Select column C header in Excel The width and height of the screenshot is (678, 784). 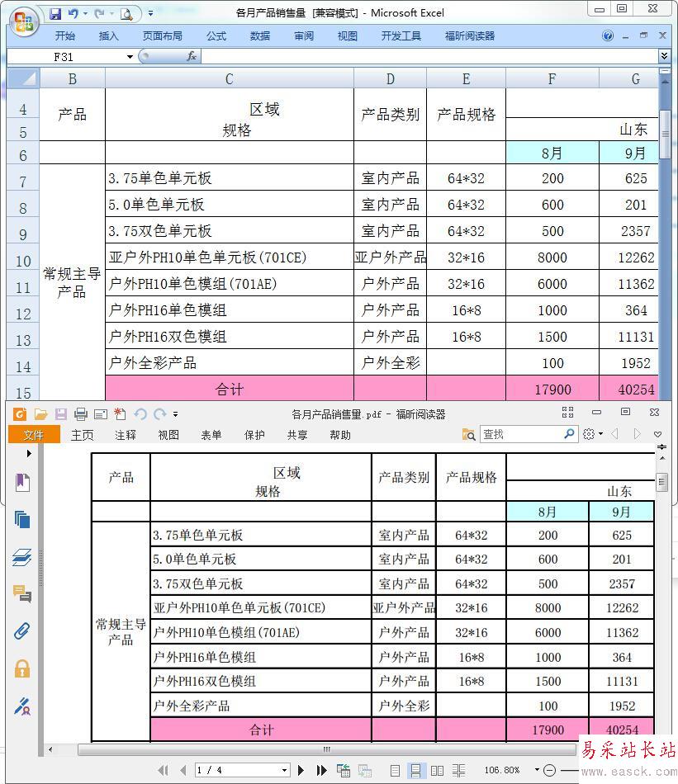(230, 79)
